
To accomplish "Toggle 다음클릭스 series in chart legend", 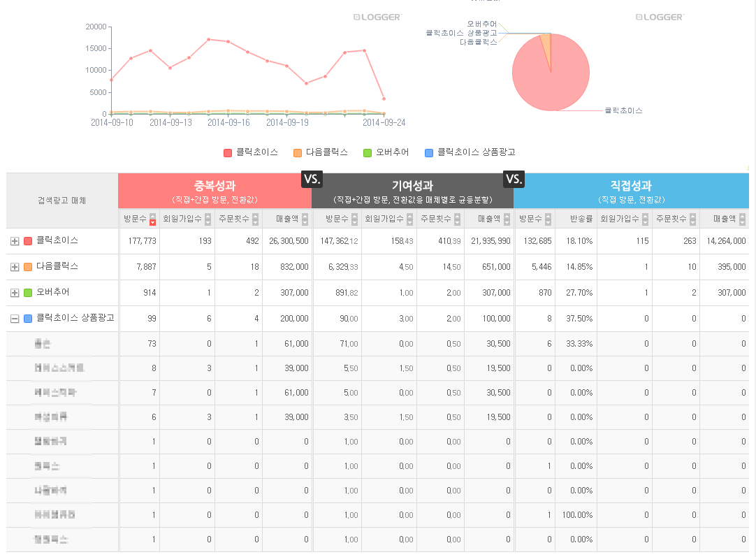I will click(321, 152).
